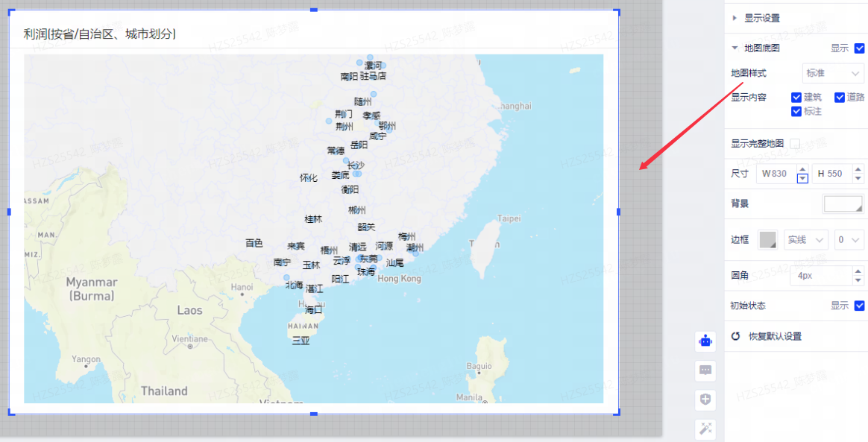This screenshot has height=442, width=868.
Task: Expand the 显示设置 section
Action: pyautogui.click(x=761, y=18)
